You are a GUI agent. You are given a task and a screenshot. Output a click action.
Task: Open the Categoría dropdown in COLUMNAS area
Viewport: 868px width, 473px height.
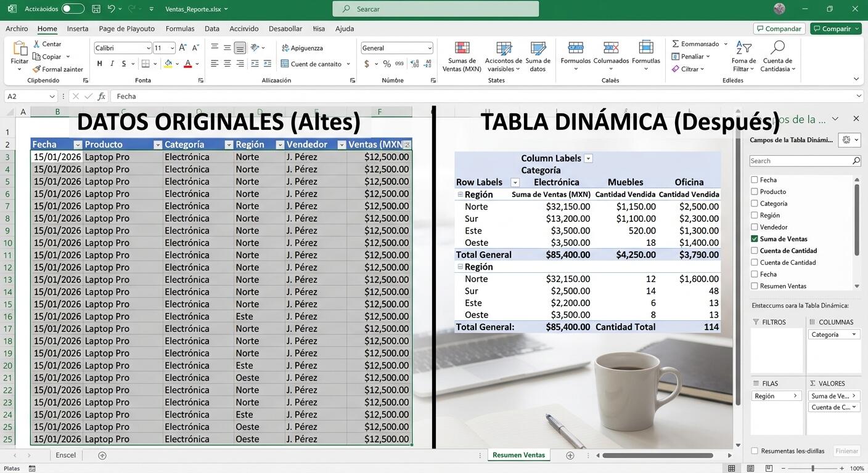[x=854, y=334]
